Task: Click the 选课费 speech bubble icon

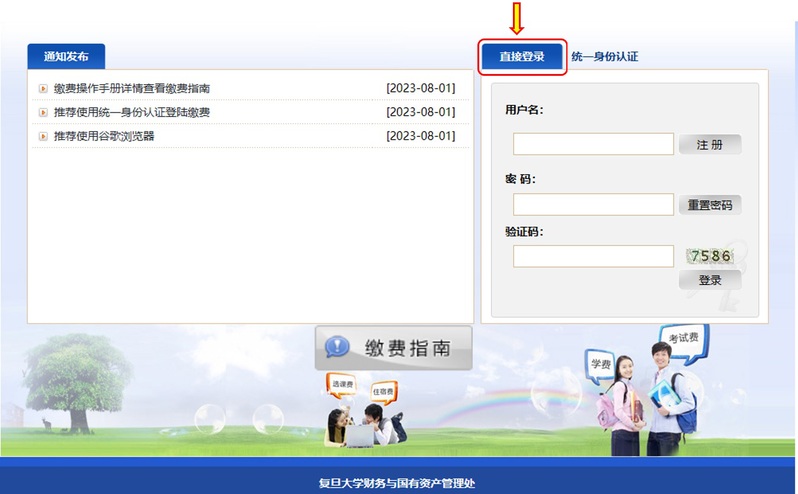Action: pos(339,384)
